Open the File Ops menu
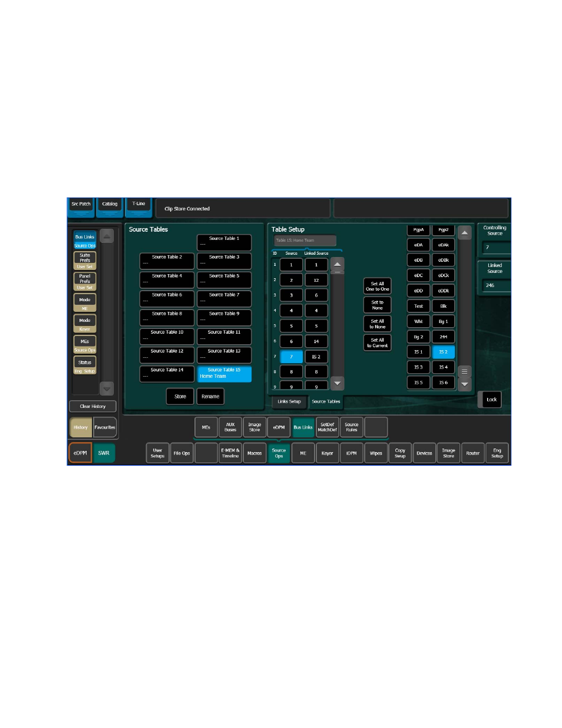Viewport: 562px width, 728px height. coord(181,453)
